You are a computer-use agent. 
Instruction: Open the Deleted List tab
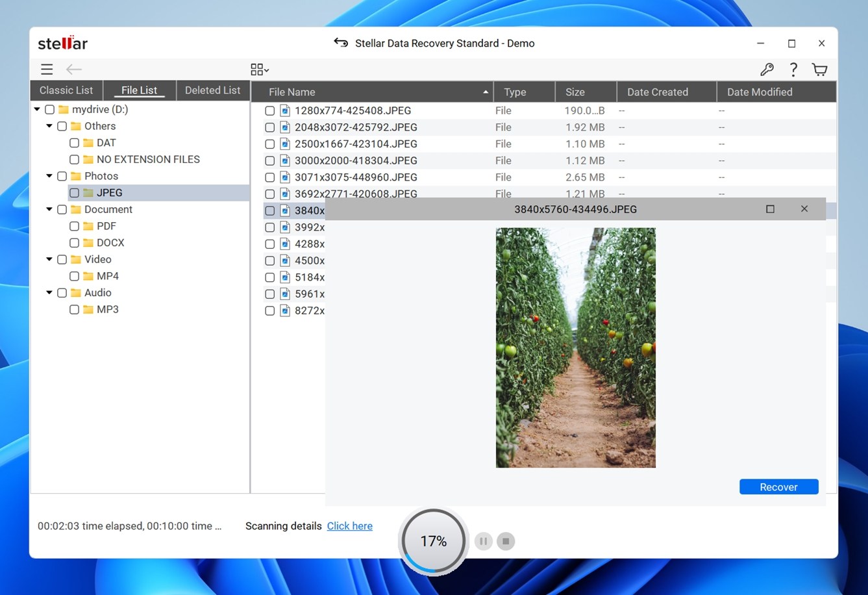pyautogui.click(x=212, y=90)
